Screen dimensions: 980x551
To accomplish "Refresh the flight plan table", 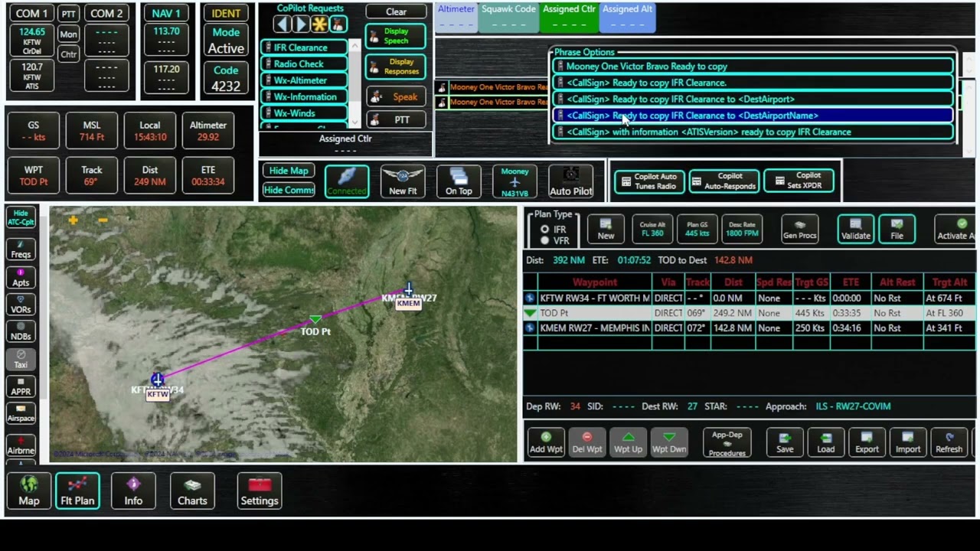I will pyautogui.click(x=949, y=442).
